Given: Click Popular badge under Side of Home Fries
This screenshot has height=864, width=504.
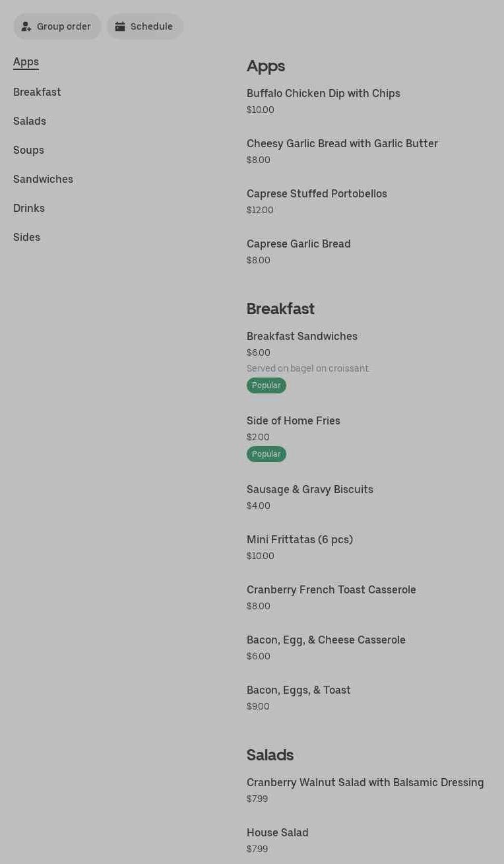Looking at the screenshot, I should (x=266, y=454).
